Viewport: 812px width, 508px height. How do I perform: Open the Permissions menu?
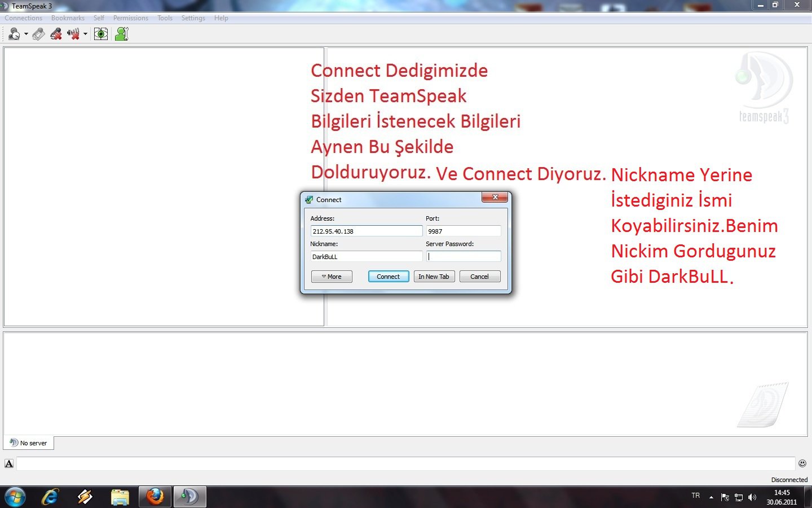pyautogui.click(x=131, y=18)
